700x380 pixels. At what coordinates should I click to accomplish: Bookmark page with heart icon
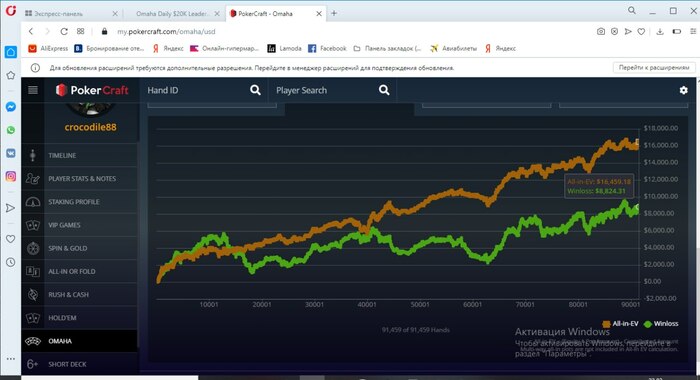pyautogui.click(x=641, y=31)
